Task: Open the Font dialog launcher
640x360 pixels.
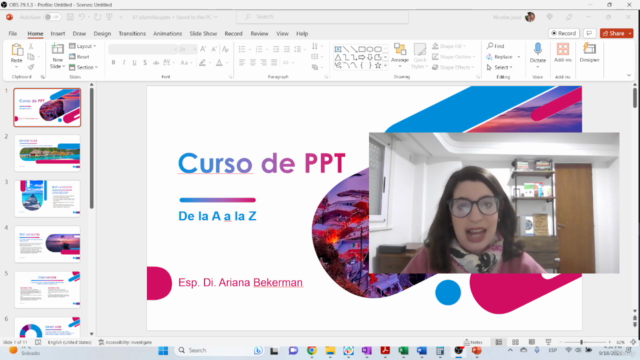Action: click(231, 77)
